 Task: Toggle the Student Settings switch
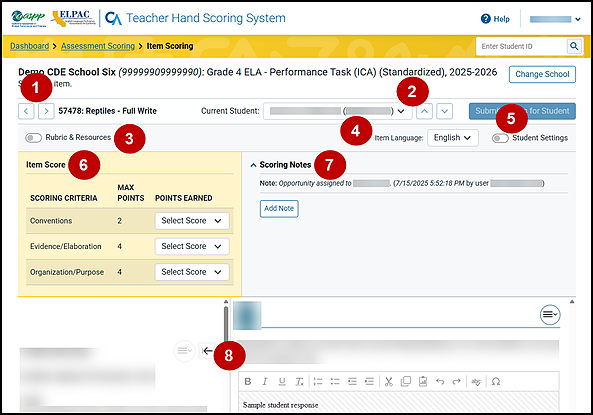[500, 138]
